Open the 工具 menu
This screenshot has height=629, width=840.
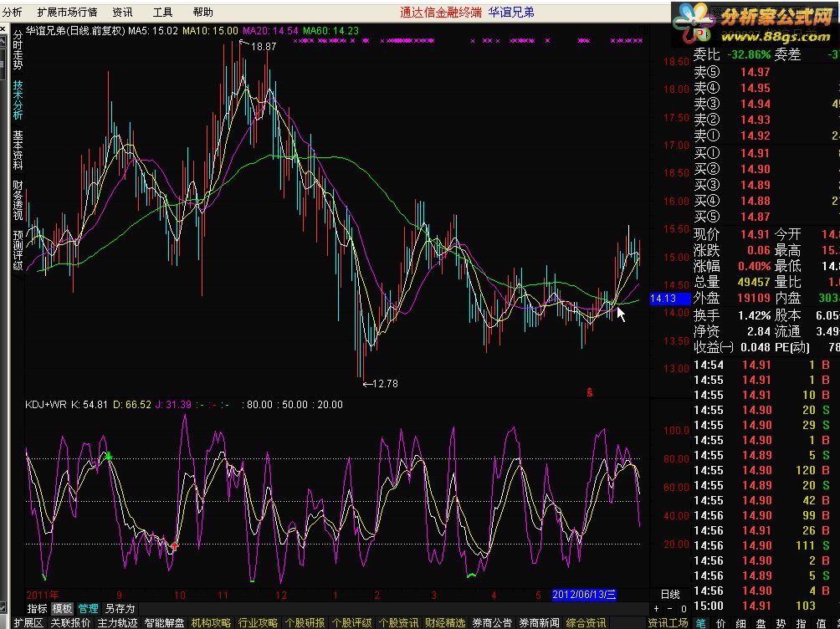point(163,12)
